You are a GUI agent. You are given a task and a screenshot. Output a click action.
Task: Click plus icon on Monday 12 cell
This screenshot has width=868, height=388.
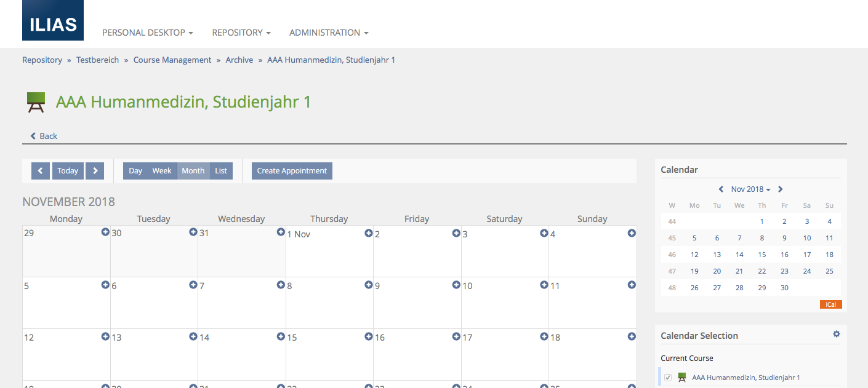point(105,336)
